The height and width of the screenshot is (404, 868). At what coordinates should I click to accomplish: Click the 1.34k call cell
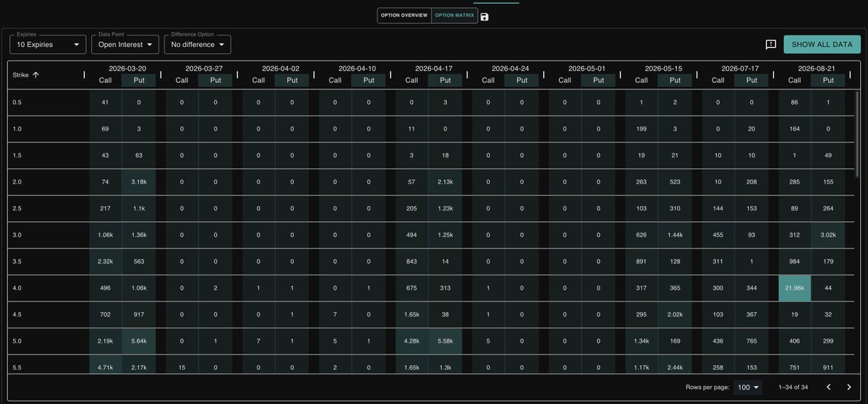642,340
